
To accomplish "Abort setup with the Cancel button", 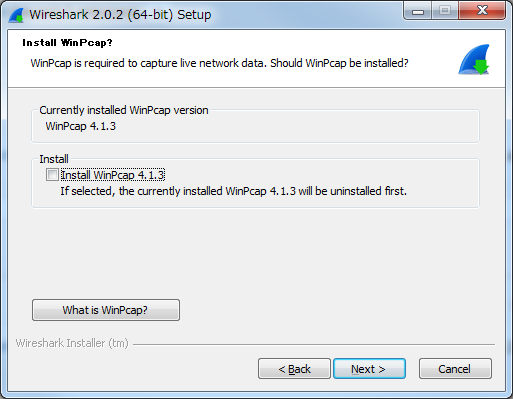I will [455, 369].
